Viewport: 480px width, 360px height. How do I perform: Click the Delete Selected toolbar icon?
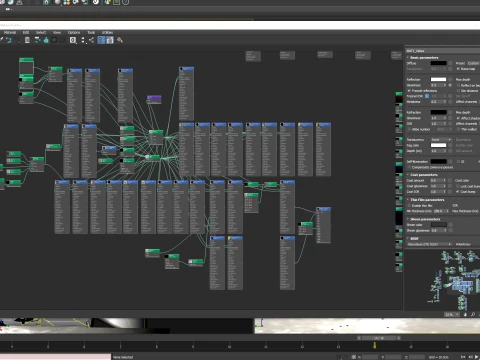(x=27, y=40)
